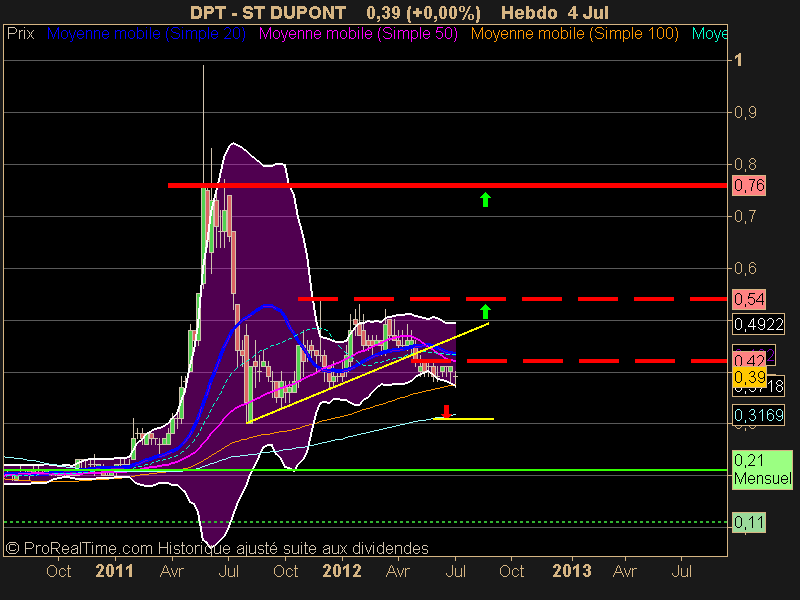Click the short yellow horizontal target line

(463, 419)
